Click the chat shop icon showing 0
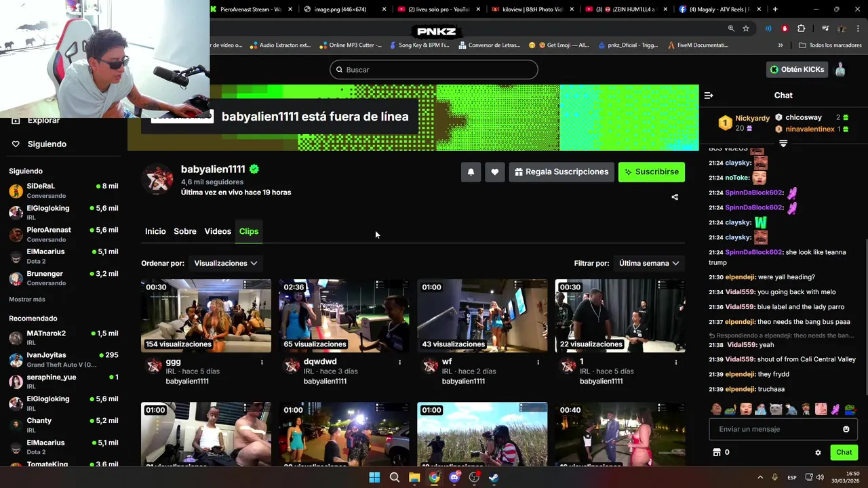Image resolution: width=868 pixels, height=488 pixels. tap(717, 452)
